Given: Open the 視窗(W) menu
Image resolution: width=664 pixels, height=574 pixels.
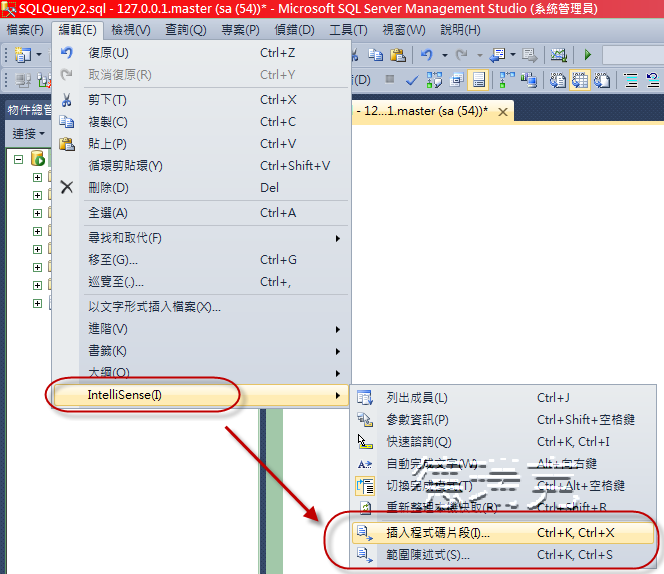Looking at the screenshot, I should coord(404,30).
